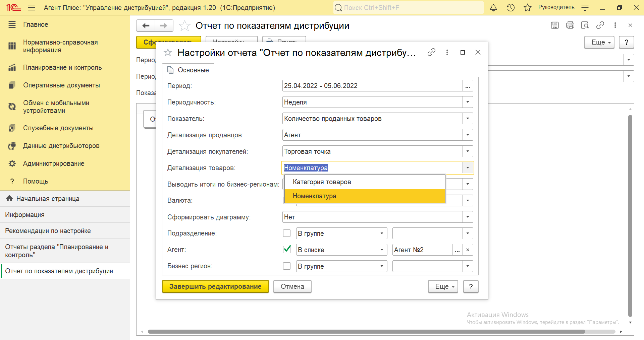
Task: Clear Агент №2 value with cross
Action: 468,250
